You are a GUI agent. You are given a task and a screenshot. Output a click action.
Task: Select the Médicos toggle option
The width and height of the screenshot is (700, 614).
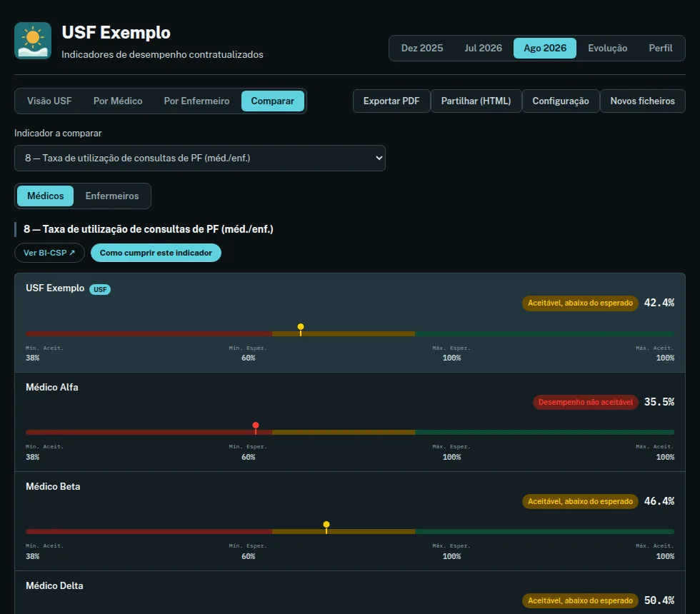45,196
